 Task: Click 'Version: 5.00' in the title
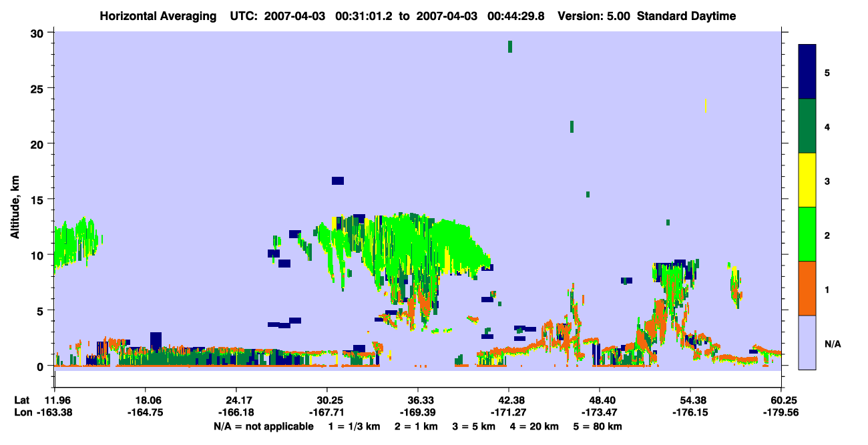(x=594, y=16)
